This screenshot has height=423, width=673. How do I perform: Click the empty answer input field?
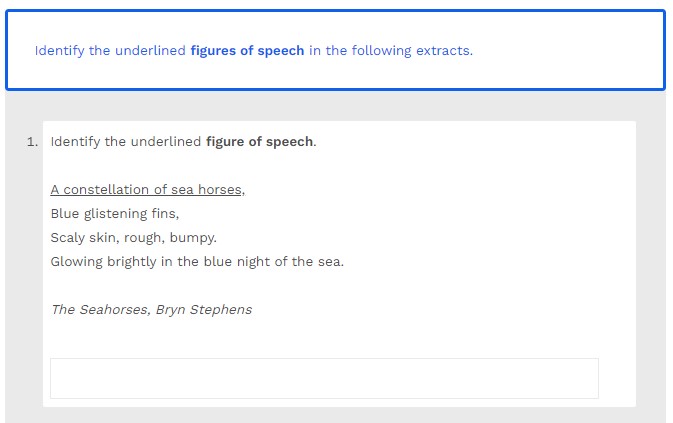click(x=324, y=378)
